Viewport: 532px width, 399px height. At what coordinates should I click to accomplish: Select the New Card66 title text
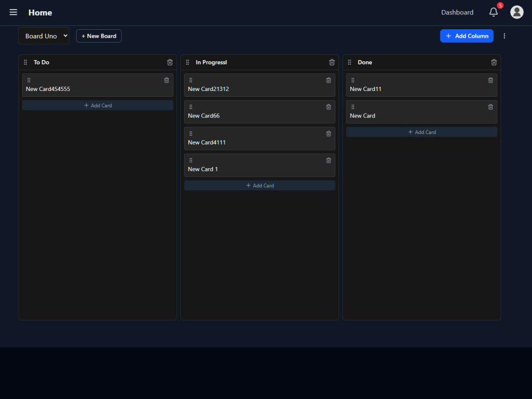[204, 115]
